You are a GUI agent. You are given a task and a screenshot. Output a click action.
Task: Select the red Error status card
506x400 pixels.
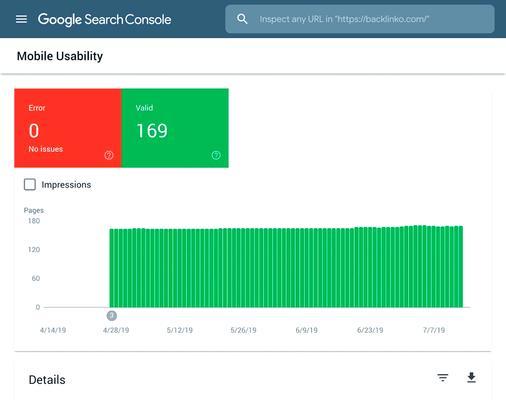(x=68, y=128)
